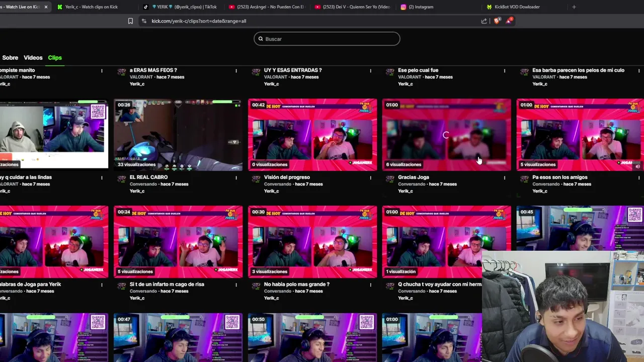Open options menu for 'Ese pelo cual fue' clip
This screenshot has width=644, height=362.
tap(505, 70)
